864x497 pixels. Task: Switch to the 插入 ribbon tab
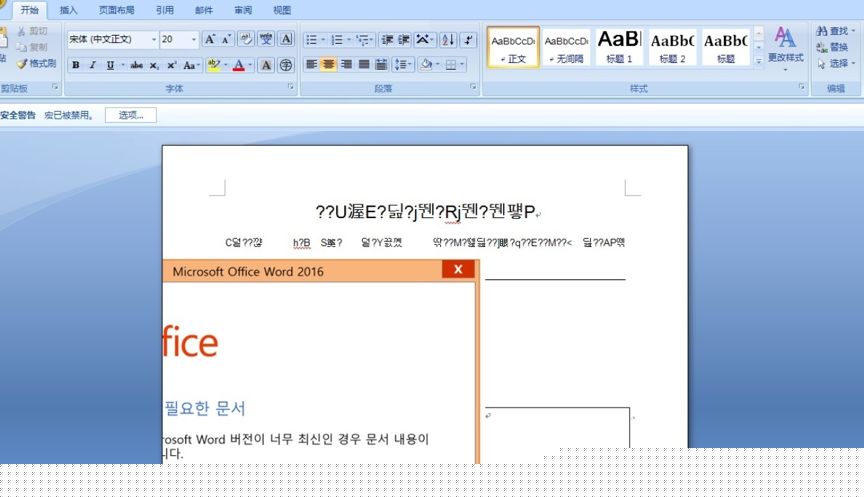coord(68,10)
